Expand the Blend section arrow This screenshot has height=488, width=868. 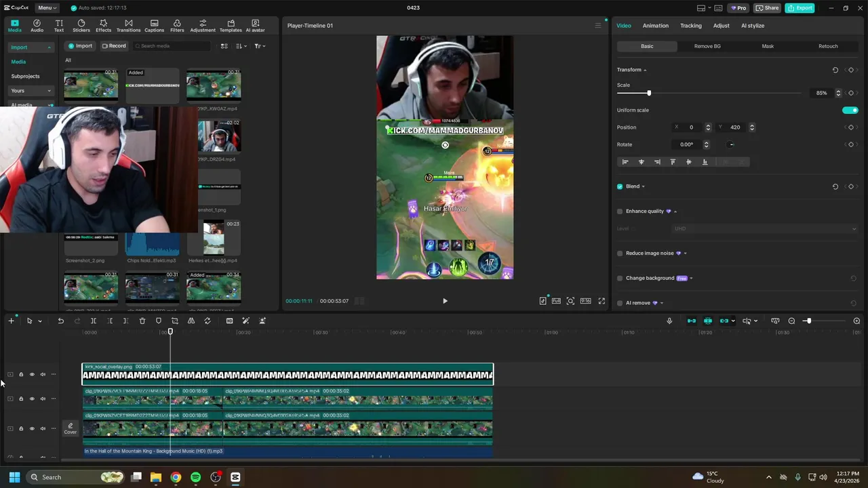point(643,186)
